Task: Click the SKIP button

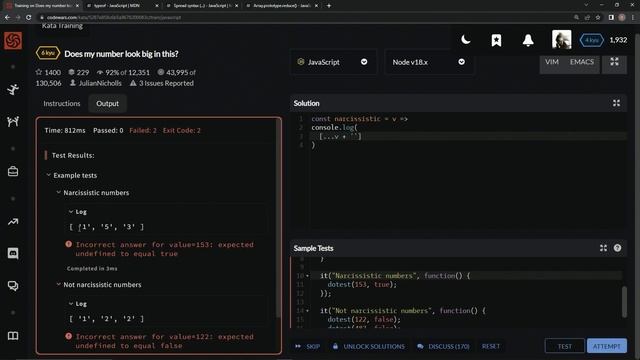Action: [x=308, y=346]
